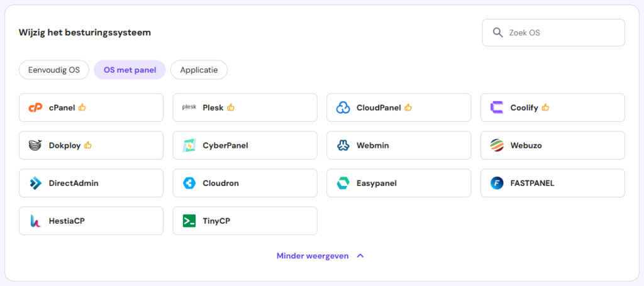The width and height of the screenshot is (644, 286).
Task: Choose the DirectAdmin card label
Action: pos(74,184)
